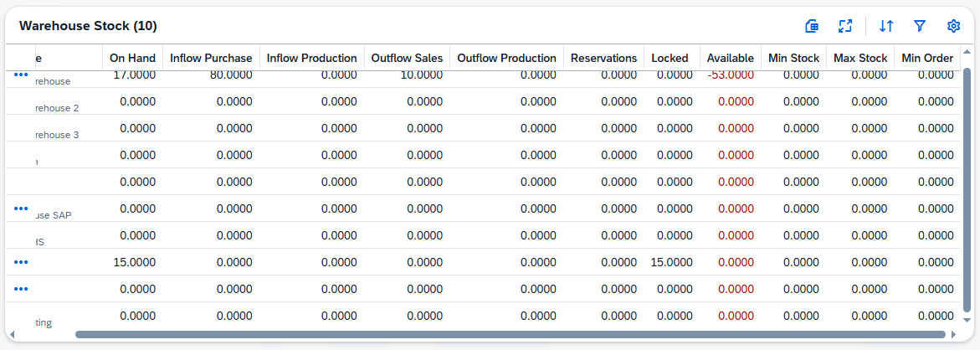The width and height of the screenshot is (980, 350).
Task: Open the filter icon in the table toolbar
Action: [x=920, y=26]
